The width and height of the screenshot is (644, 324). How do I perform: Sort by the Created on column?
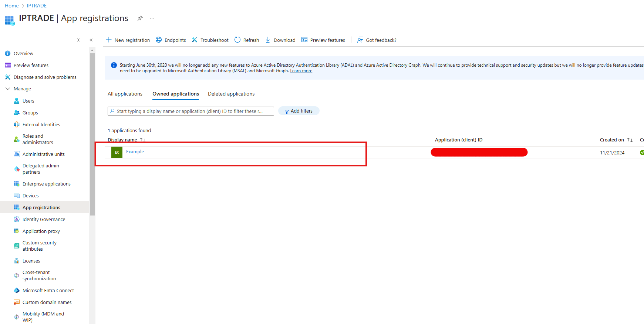[616, 140]
